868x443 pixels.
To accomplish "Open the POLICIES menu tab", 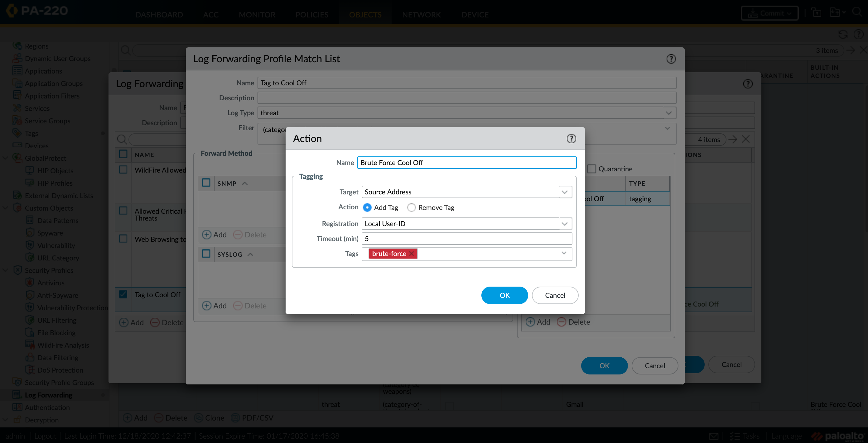I will coord(312,14).
